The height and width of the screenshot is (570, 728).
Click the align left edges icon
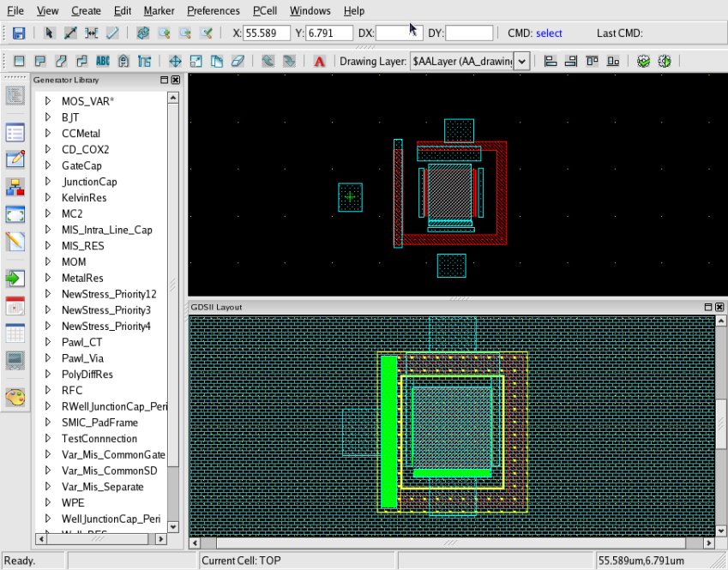pos(550,62)
